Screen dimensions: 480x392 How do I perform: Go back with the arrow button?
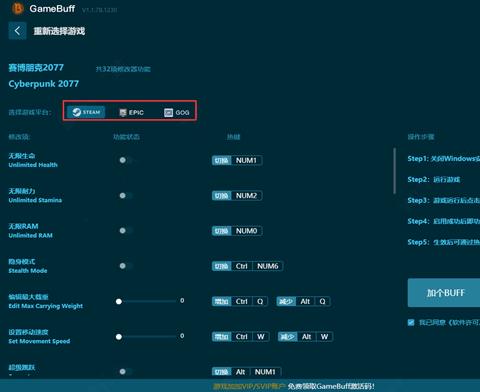(17, 31)
